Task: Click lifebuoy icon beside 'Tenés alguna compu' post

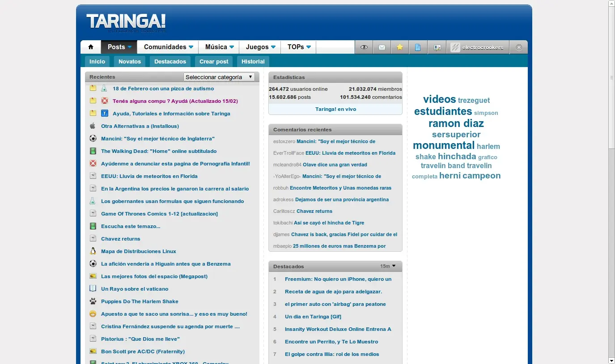Action: point(105,101)
